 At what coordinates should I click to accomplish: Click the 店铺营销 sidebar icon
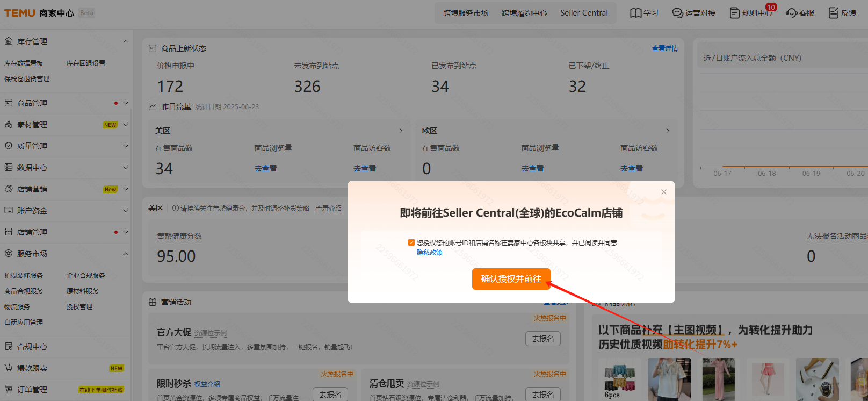[9, 189]
